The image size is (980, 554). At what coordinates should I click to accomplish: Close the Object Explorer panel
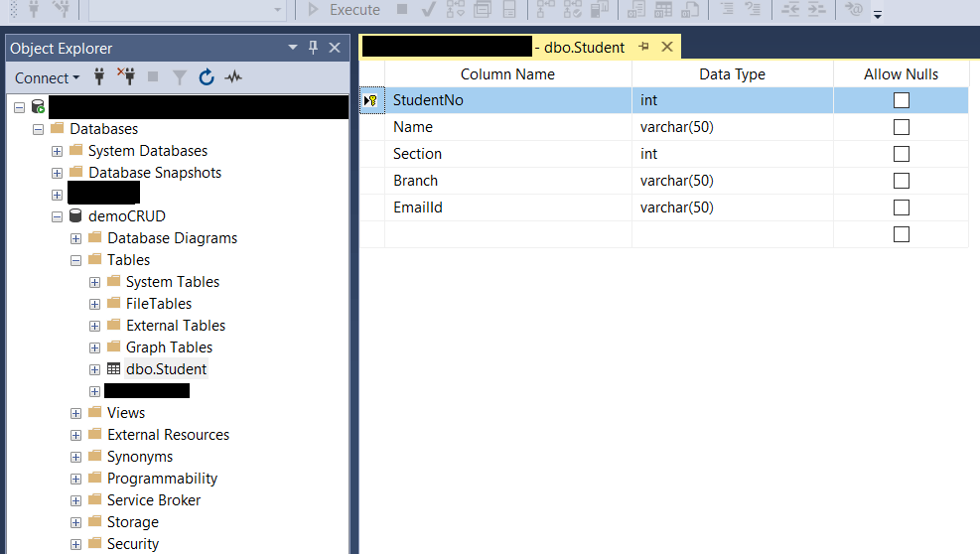(x=335, y=48)
